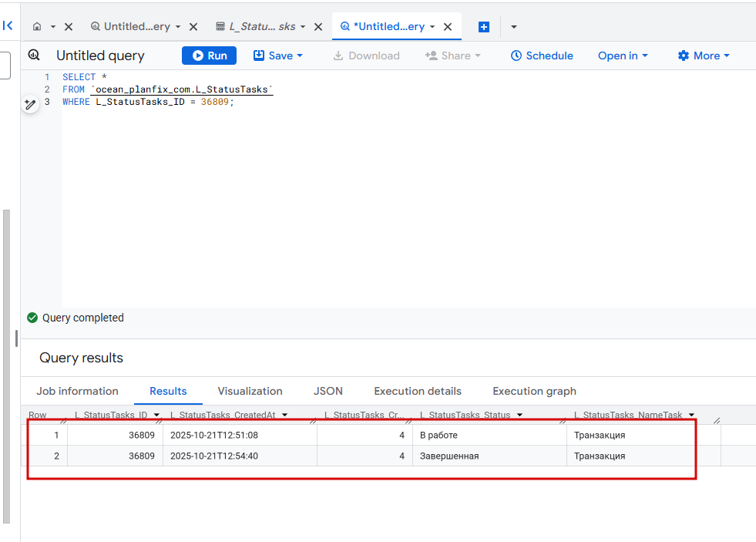Image resolution: width=756 pixels, height=542 pixels.
Task: Close the L_Statu...sks tab
Action: 318,27
